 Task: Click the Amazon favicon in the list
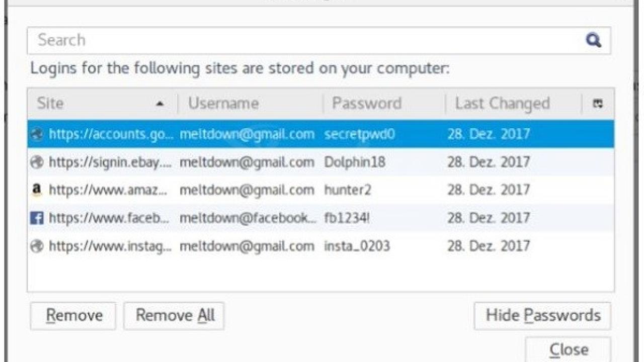pos(37,190)
